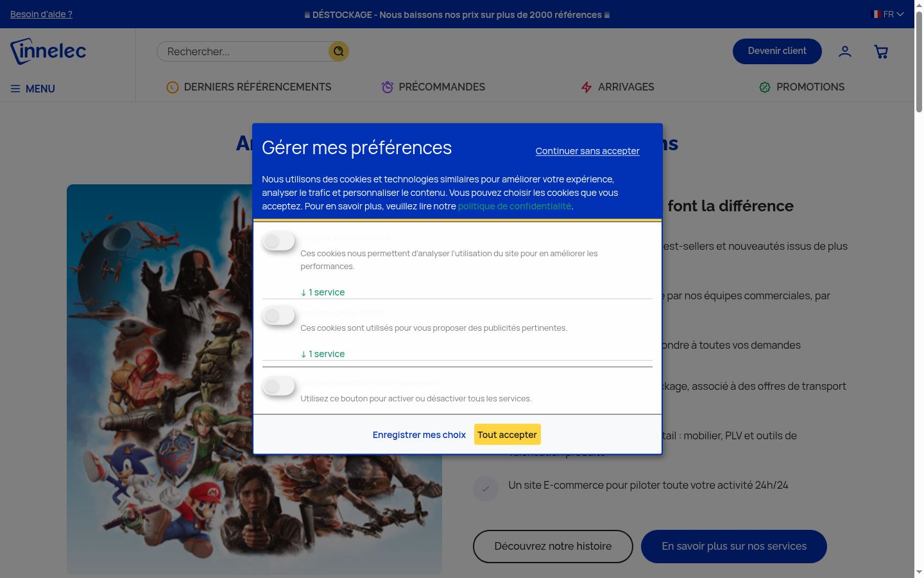924x578 pixels.
Task: Click the 'Gérer mes préférences' heading
Action: tap(357, 148)
